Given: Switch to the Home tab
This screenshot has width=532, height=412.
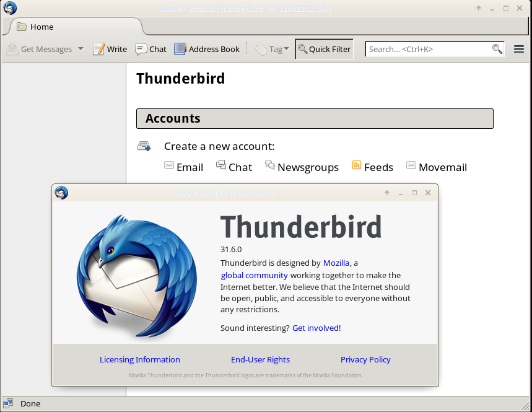Looking at the screenshot, I should pos(43,27).
